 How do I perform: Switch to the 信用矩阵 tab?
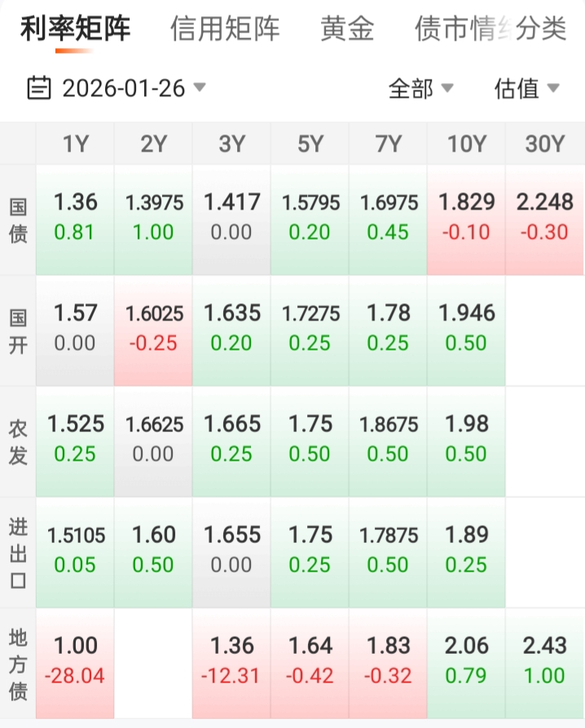coord(225,29)
